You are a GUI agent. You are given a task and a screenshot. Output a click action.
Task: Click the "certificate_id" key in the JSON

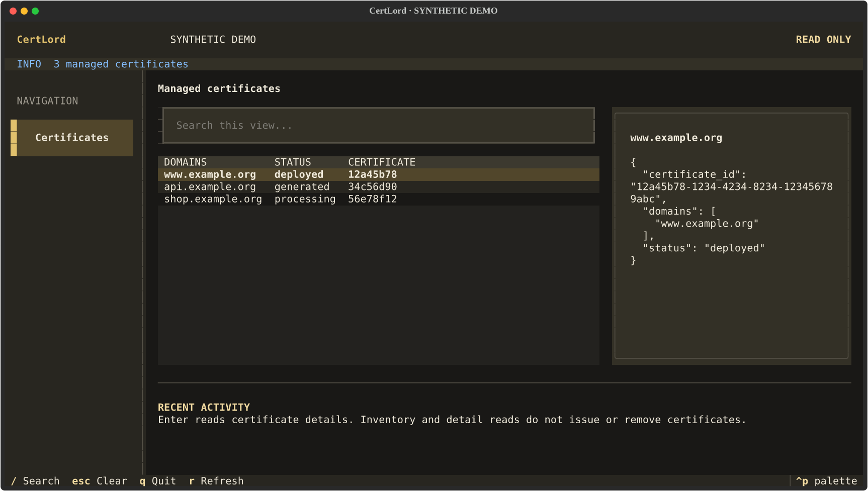tap(691, 174)
